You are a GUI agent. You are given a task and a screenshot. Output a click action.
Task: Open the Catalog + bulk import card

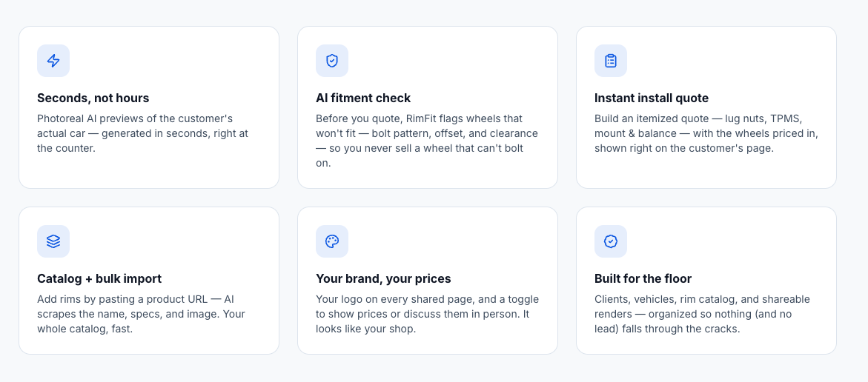[149, 281]
